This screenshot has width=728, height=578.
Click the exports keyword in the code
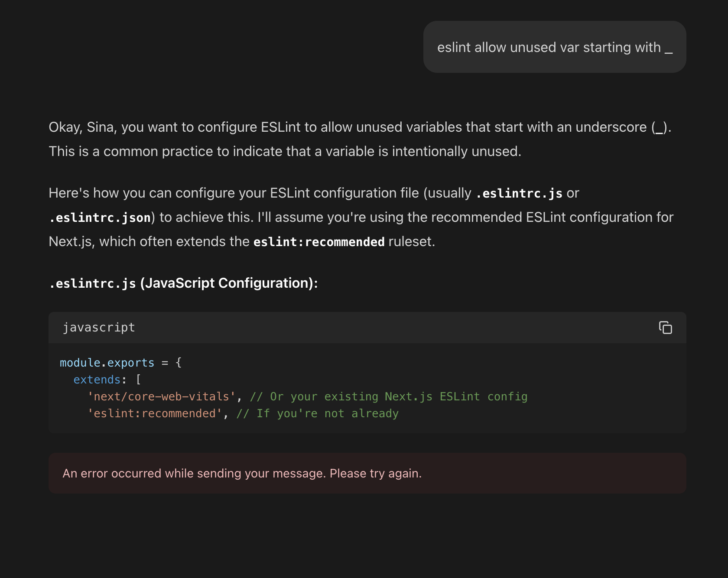point(130,363)
